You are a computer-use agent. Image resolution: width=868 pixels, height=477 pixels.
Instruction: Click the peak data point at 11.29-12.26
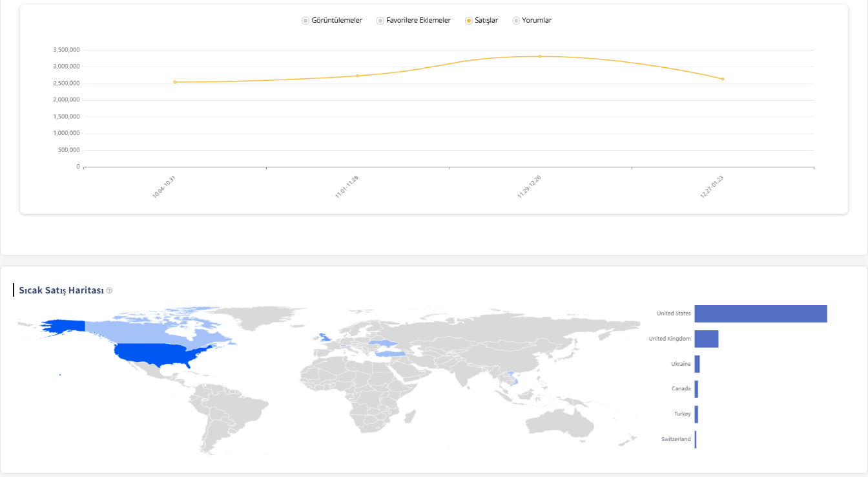tap(540, 56)
